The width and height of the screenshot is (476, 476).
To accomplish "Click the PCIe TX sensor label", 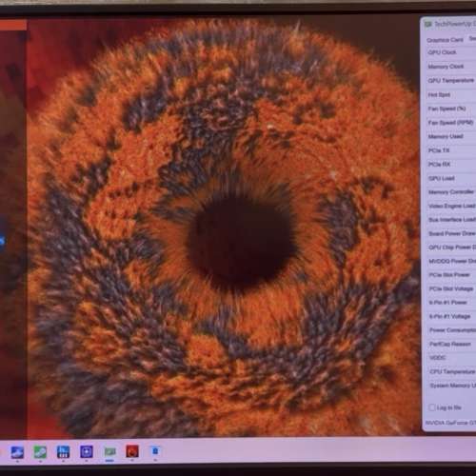I will tap(439, 150).
